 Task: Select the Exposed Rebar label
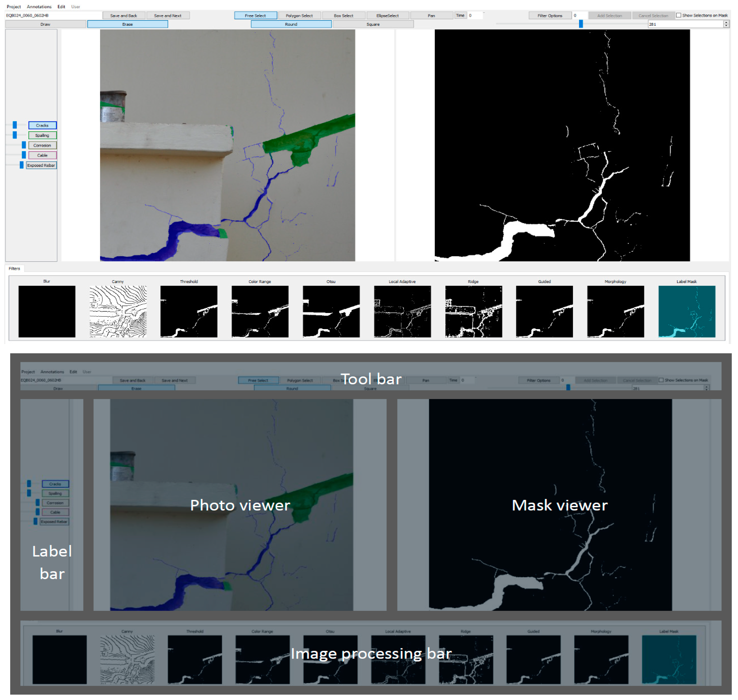(41, 165)
